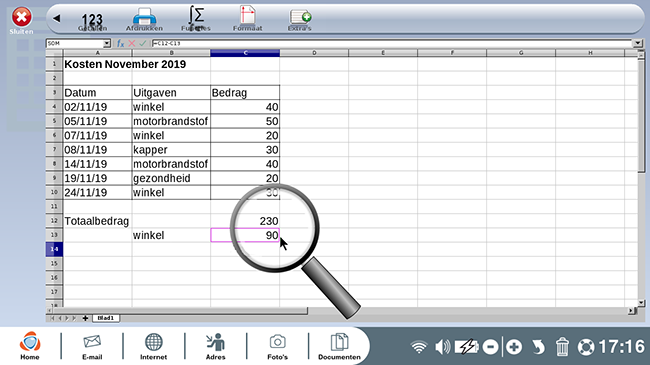Screen dimensions: 650x365
Task: Switch to sheet tab Blad1
Action: (106, 318)
